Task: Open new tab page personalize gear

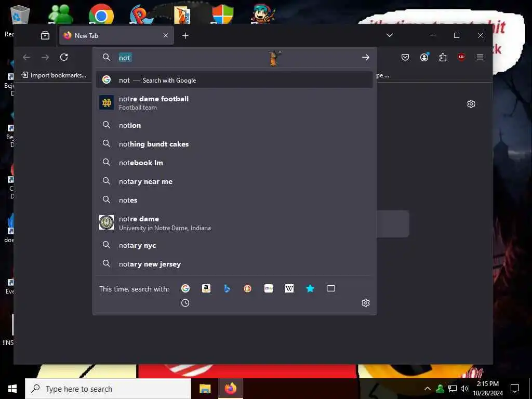Action: pyautogui.click(x=471, y=104)
